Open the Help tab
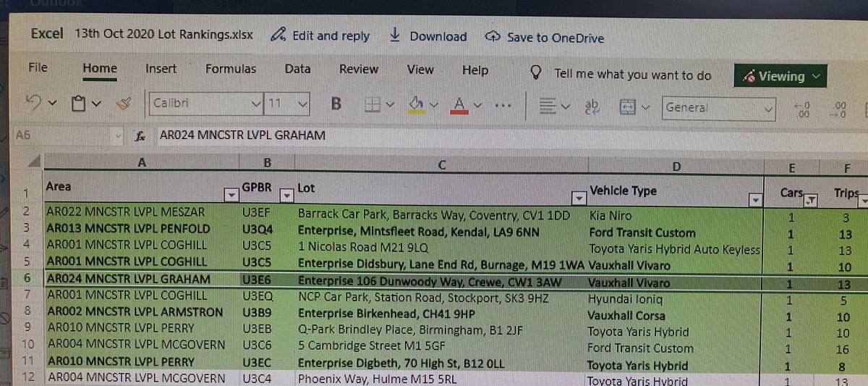The image size is (868, 386). click(x=475, y=70)
